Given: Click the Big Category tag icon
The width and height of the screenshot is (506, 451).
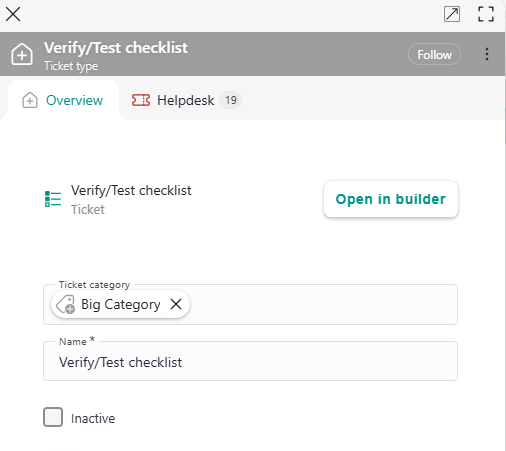Looking at the screenshot, I should pos(66,304).
